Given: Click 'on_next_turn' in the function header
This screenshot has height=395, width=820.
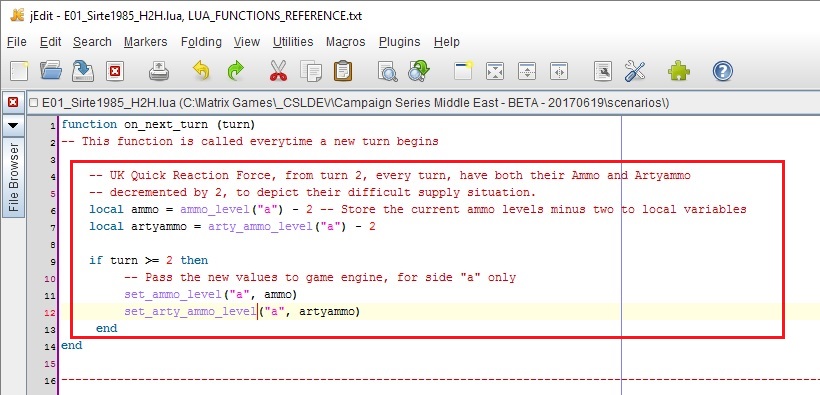Looking at the screenshot, I should pyautogui.click(x=165, y=125).
